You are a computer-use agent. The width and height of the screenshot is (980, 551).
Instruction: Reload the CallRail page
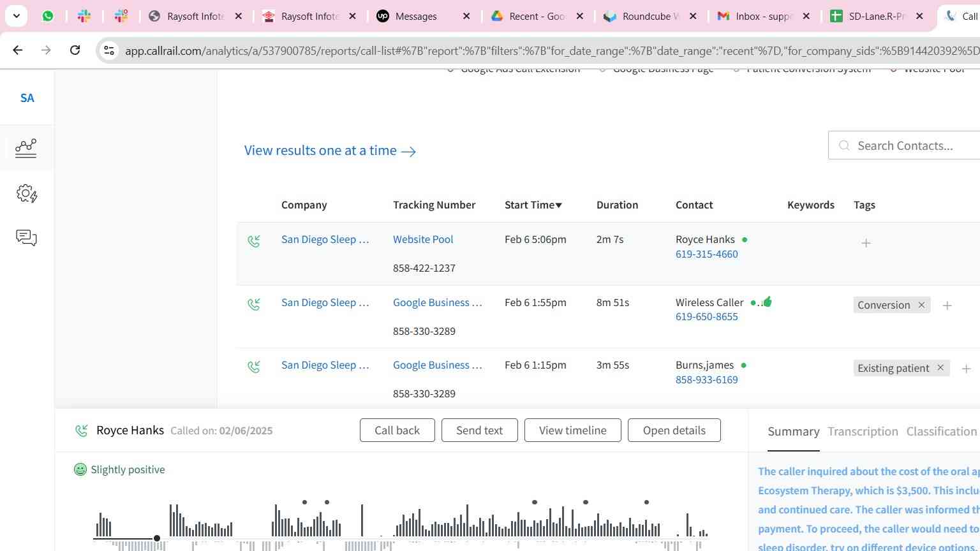75,50
